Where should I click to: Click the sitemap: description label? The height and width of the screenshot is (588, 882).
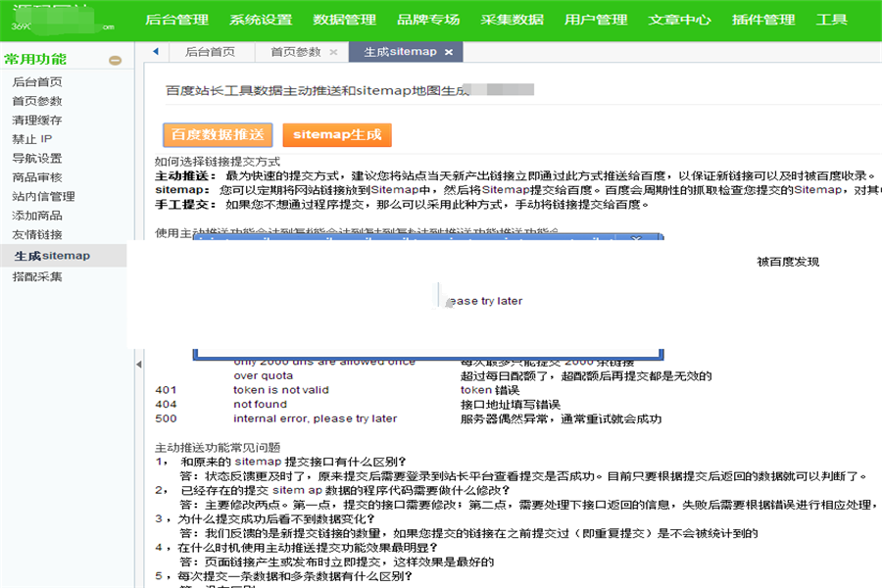click(x=182, y=190)
